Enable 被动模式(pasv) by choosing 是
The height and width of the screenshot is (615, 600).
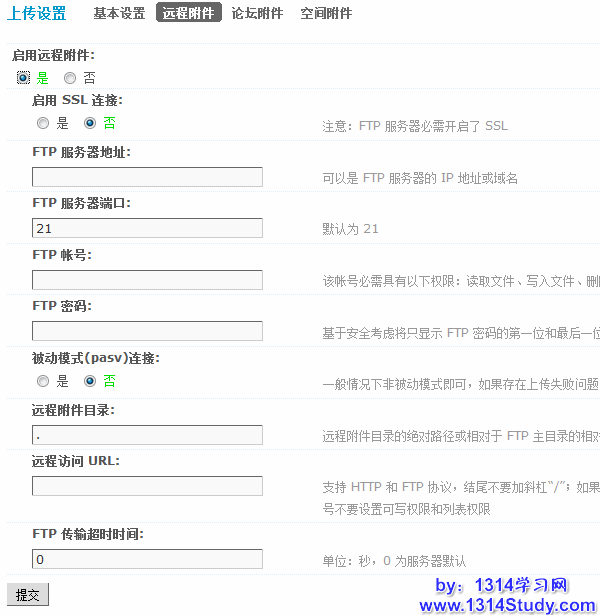click(x=43, y=381)
